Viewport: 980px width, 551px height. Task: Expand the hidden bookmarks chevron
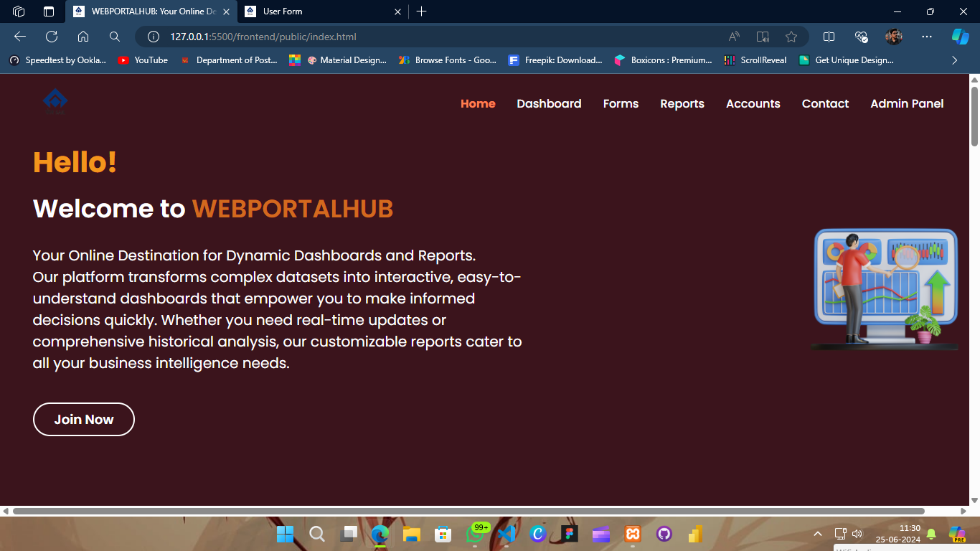(x=955, y=60)
